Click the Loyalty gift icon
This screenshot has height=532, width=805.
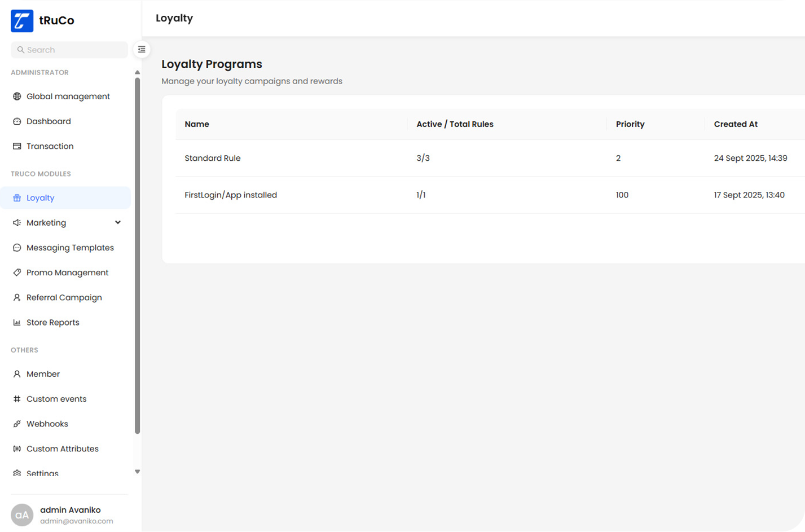click(x=17, y=197)
